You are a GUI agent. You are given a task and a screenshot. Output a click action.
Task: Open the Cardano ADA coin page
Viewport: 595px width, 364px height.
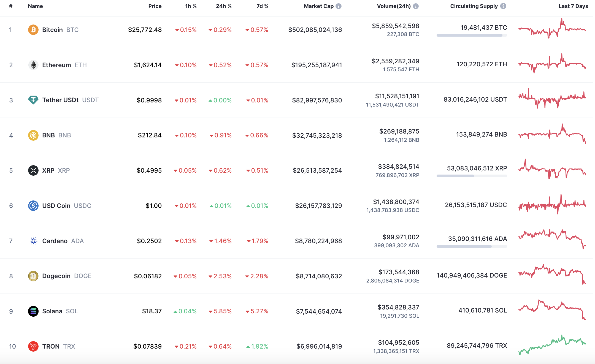55,241
